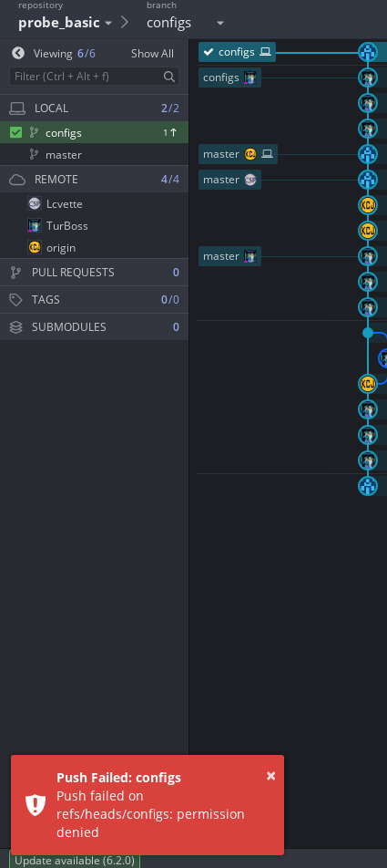
Task: Click the laptop icon next to LOCAL
Action: 17,108
